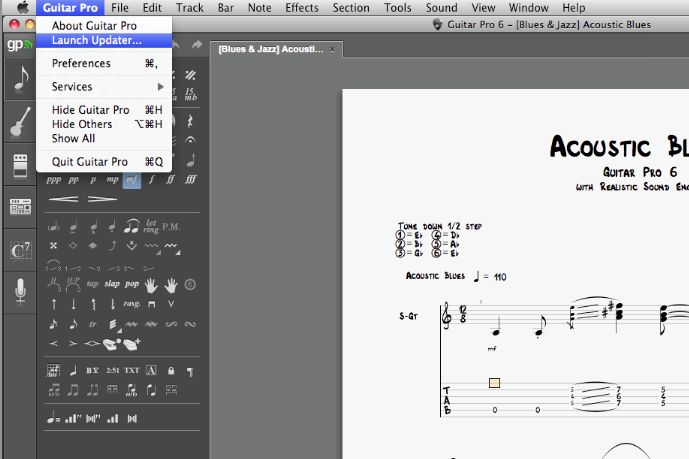The height and width of the screenshot is (459, 689).
Task: Open the Sound menu
Action: point(442,7)
